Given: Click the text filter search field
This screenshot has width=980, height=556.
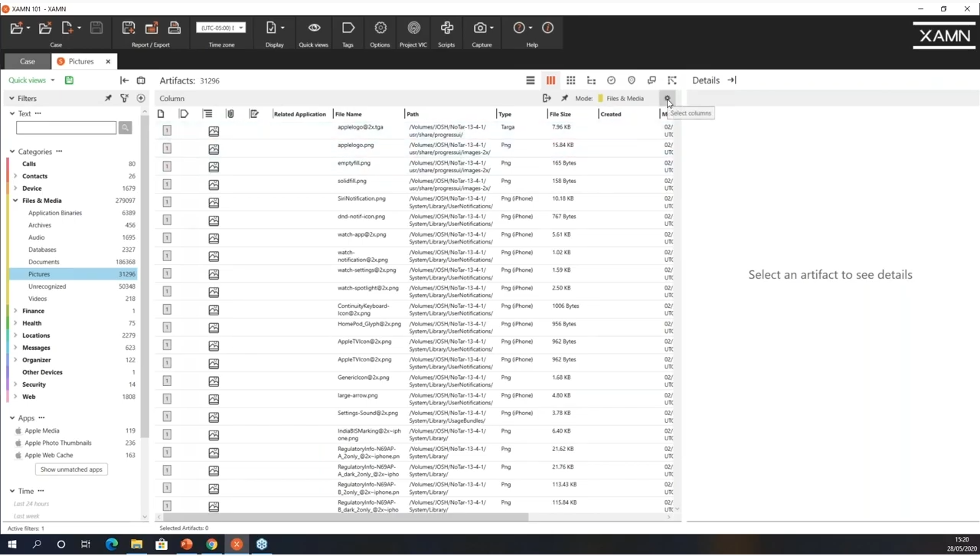Looking at the screenshot, I should click(x=66, y=128).
